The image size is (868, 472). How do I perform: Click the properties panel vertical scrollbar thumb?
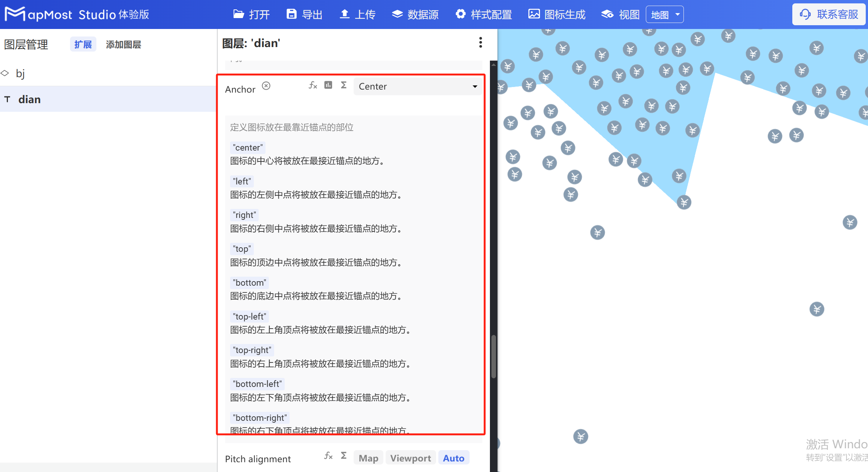(493, 356)
